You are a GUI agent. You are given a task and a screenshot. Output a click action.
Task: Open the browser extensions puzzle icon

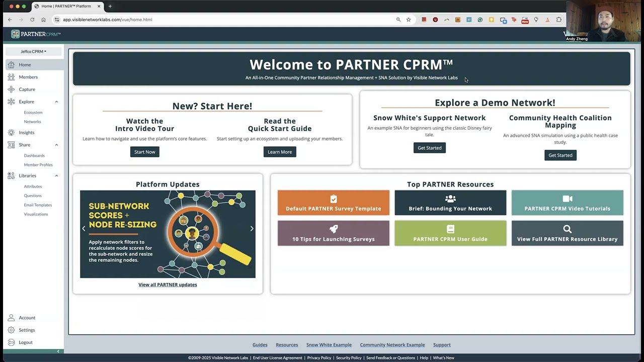coord(559,20)
